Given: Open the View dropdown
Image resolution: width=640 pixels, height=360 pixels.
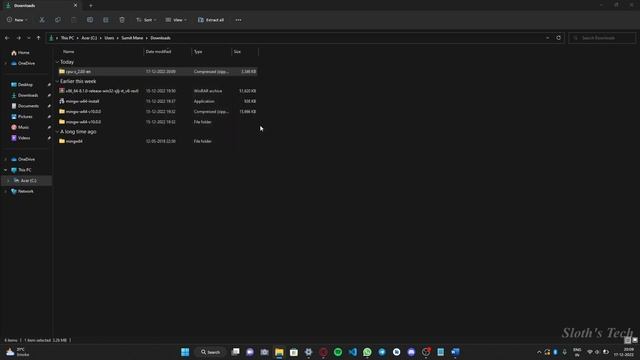Looking at the screenshot, I should point(176,20).
